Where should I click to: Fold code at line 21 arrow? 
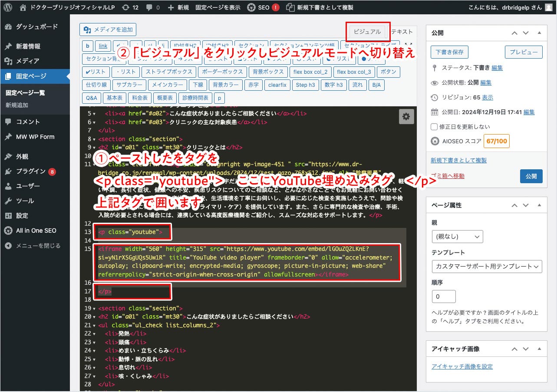[x=95, y=326]
